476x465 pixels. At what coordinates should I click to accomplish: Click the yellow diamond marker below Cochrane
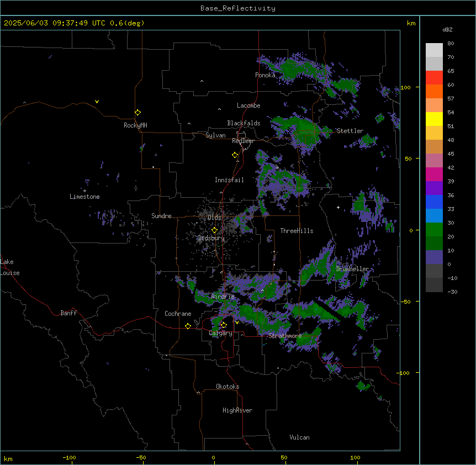pos(188,326)
